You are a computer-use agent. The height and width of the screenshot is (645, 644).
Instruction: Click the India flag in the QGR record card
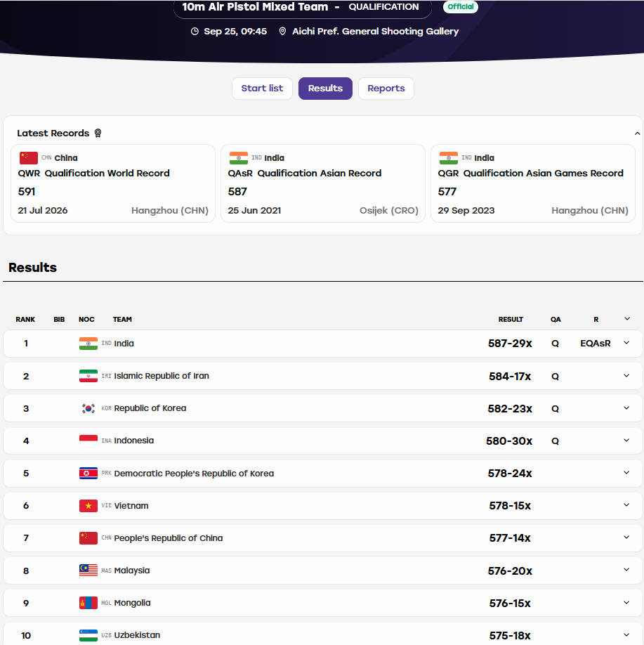tap(448, 157)
